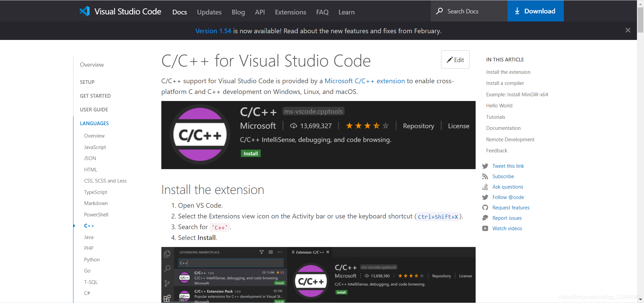Click the page vertical scrollbar thumb
The height and width of the screenshot is (303, 644).
pyautogui.click(x=640, y=20)
